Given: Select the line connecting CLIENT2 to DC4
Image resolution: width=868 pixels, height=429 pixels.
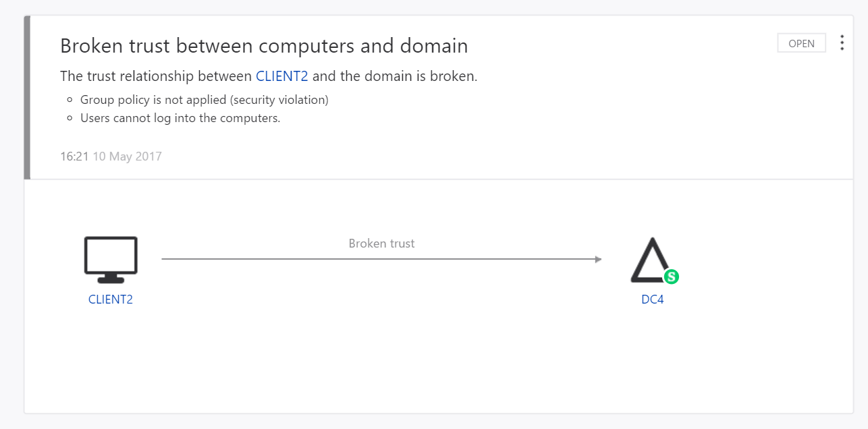Looking at the screenshot, I should pyautogui.click(x=378, y=259).
